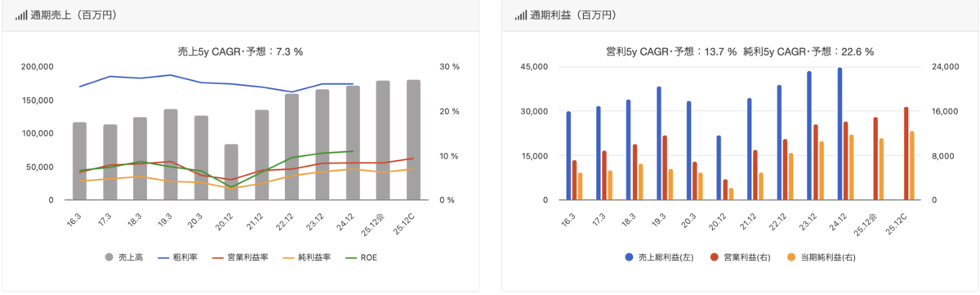This screenshot has width=980, height=295.
Task: Click the 24,000 right-axis label
Action: click(946, 67)
